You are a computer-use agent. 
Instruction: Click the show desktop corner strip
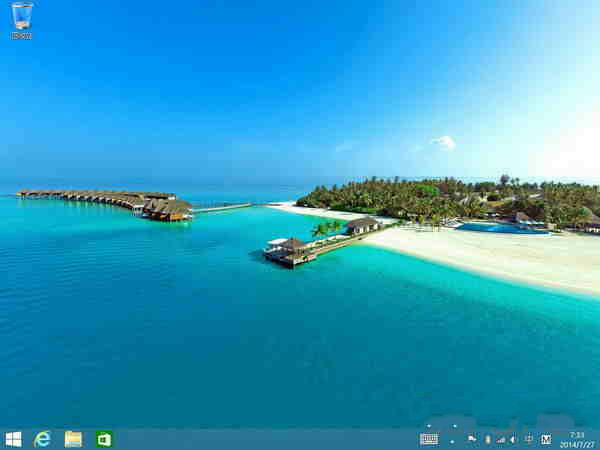click(x=598, y=439)
